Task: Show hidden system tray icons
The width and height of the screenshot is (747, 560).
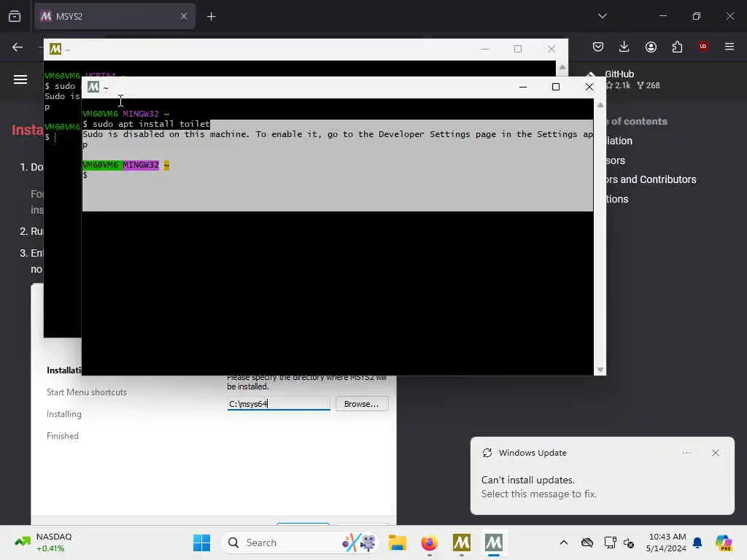Action: [564, 542]
